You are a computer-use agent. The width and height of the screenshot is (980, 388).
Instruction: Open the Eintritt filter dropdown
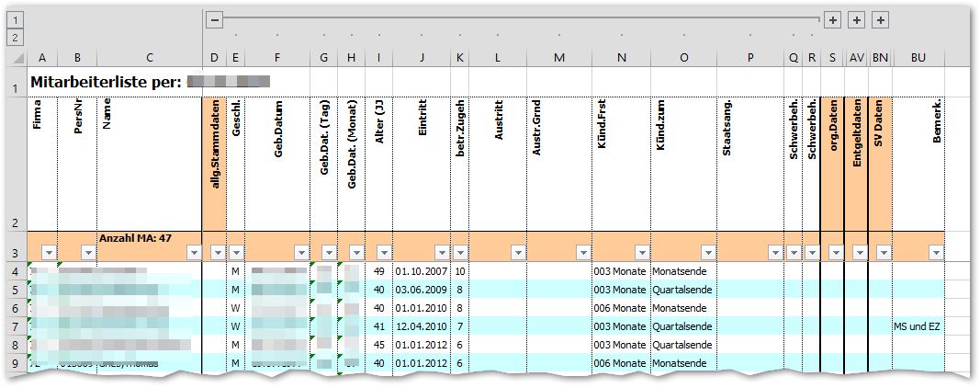tap(441, 252)
